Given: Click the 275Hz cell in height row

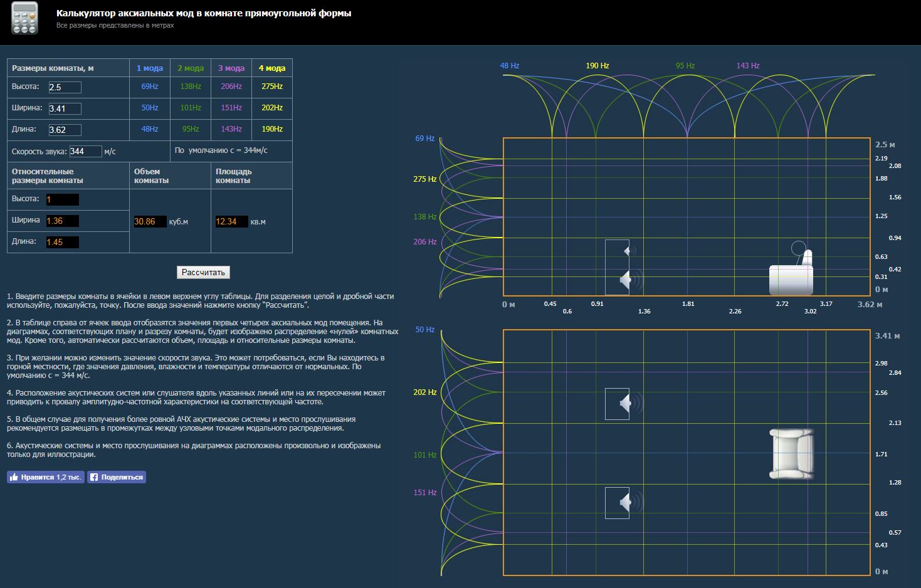Looking at the screenshot, I should 272,87.
